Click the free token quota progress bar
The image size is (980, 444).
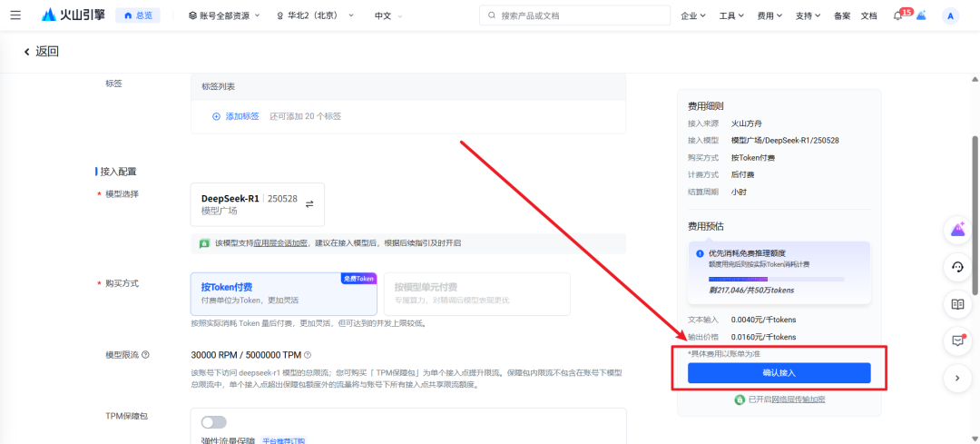(x=776, y=279)
